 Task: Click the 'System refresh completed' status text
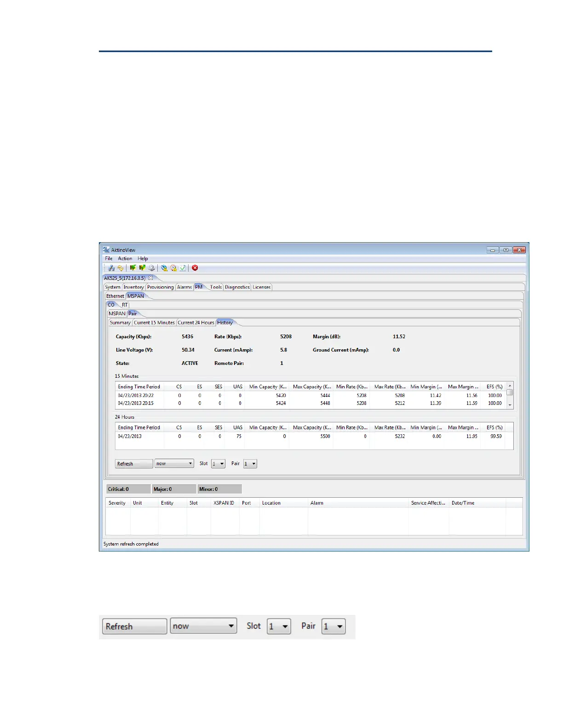coord(131,544)
